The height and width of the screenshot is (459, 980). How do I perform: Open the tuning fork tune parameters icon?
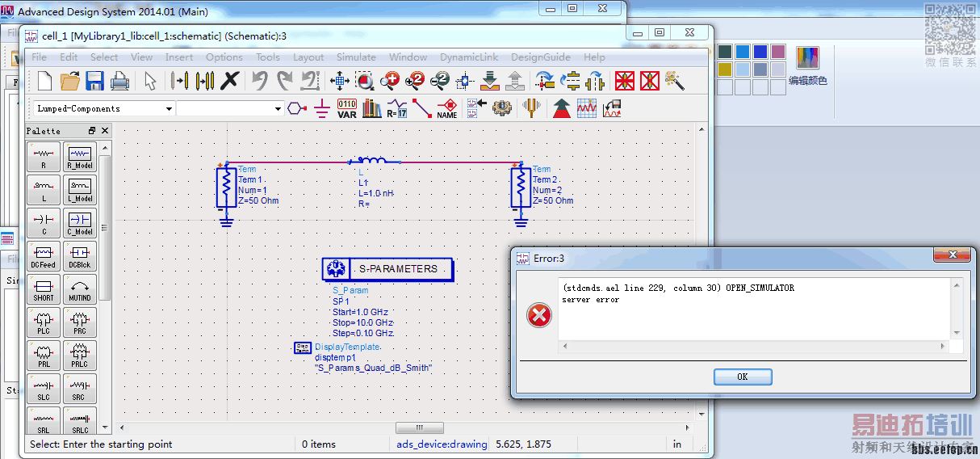pyautogui.click(x=531, y=108)
